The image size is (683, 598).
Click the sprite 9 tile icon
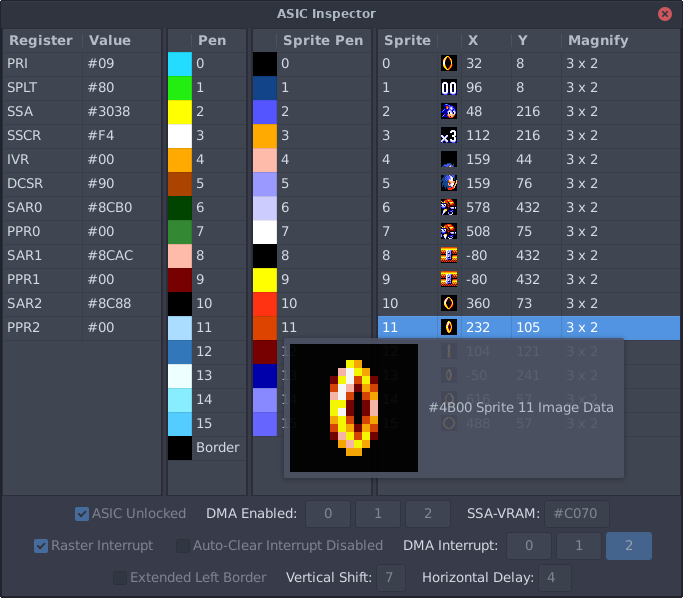(x=449, y=279)
